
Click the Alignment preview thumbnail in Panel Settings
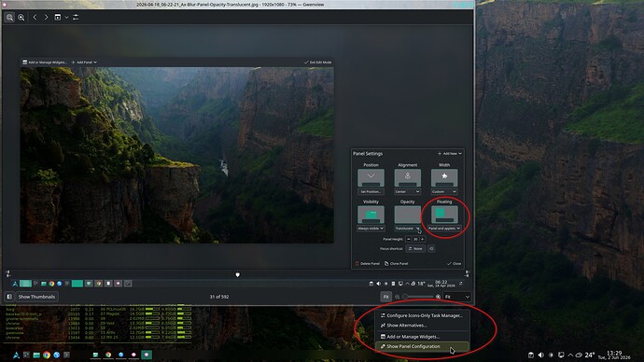click(408, 178)
